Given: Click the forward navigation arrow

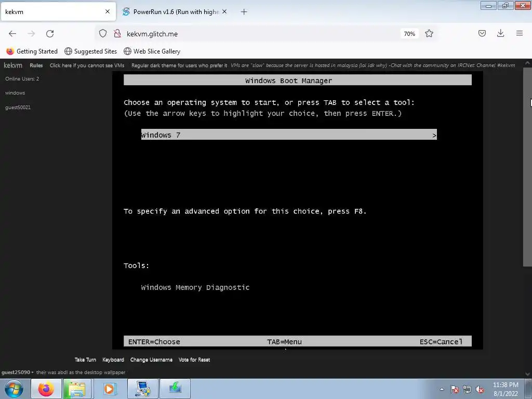Looking at the screenshot, I should (x=31, y=34).
